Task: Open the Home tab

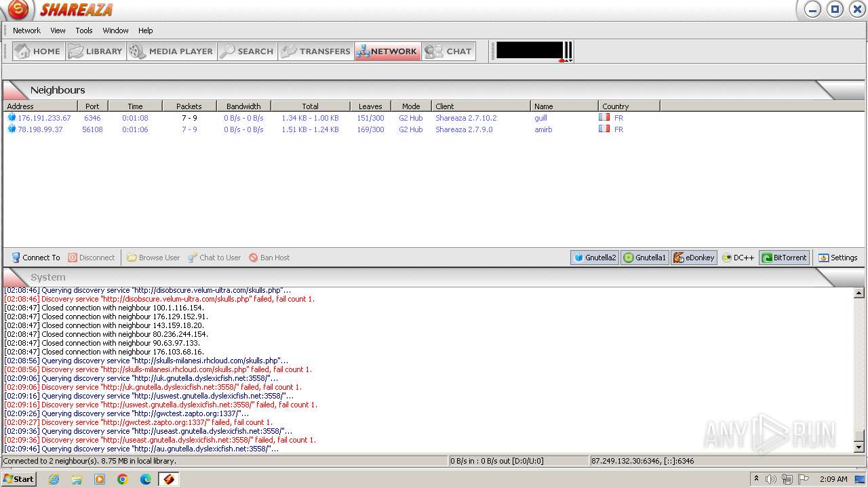Action: click(39, 52)
